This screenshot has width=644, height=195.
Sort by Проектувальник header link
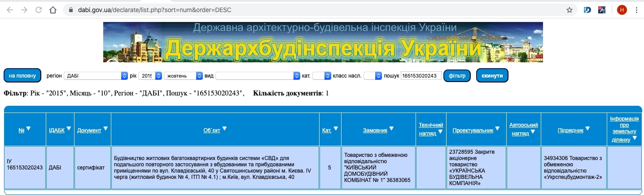[x=473, y=130]
